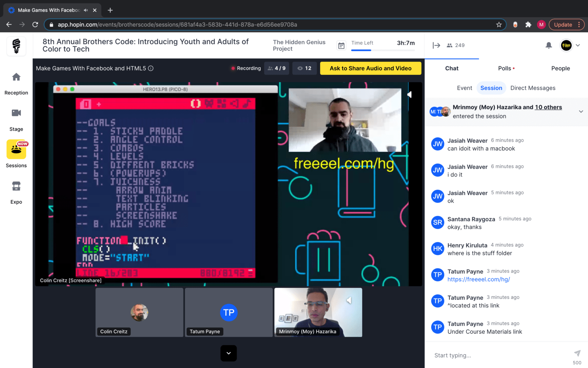Open the Sessions icon marked NOW

tap(16, 149)
